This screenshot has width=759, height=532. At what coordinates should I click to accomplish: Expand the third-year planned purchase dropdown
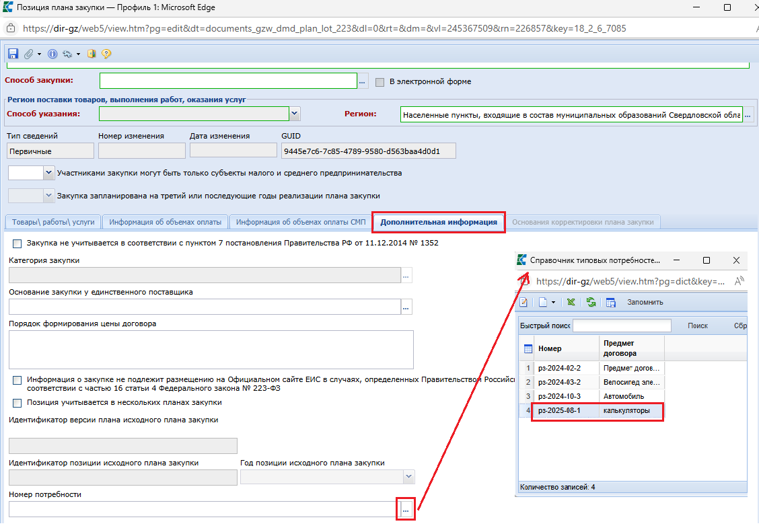[48, 196]
